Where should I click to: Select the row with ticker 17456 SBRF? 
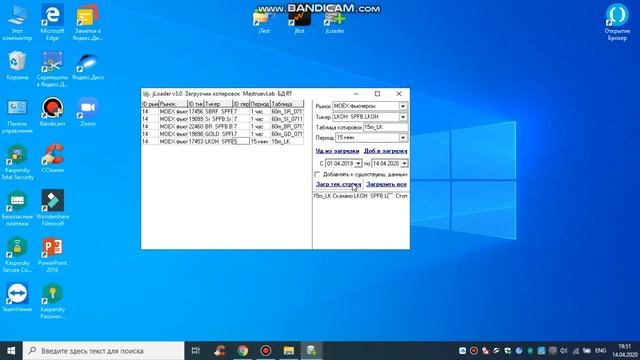222,111
